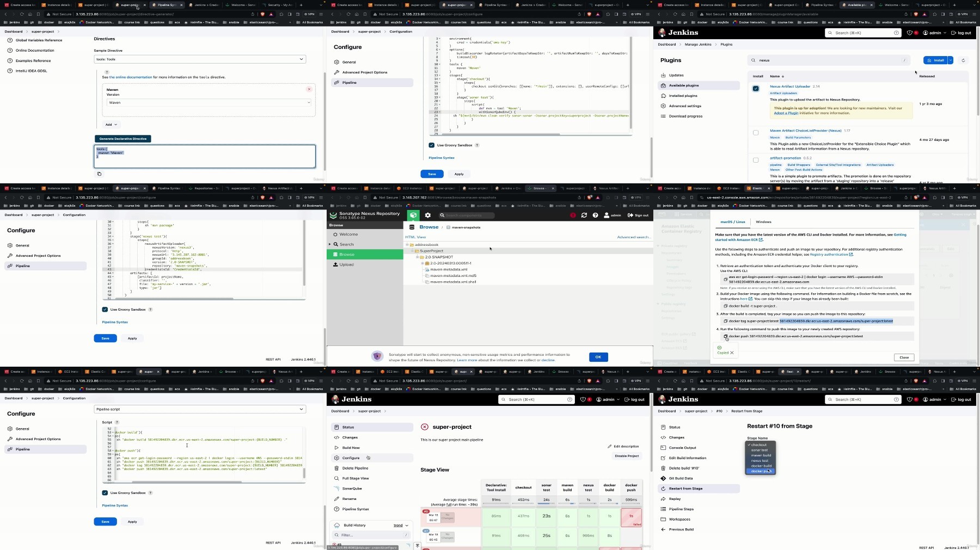Click Disable Project on super-project
This screenshot has width=980, height=550.
point(627,456)
